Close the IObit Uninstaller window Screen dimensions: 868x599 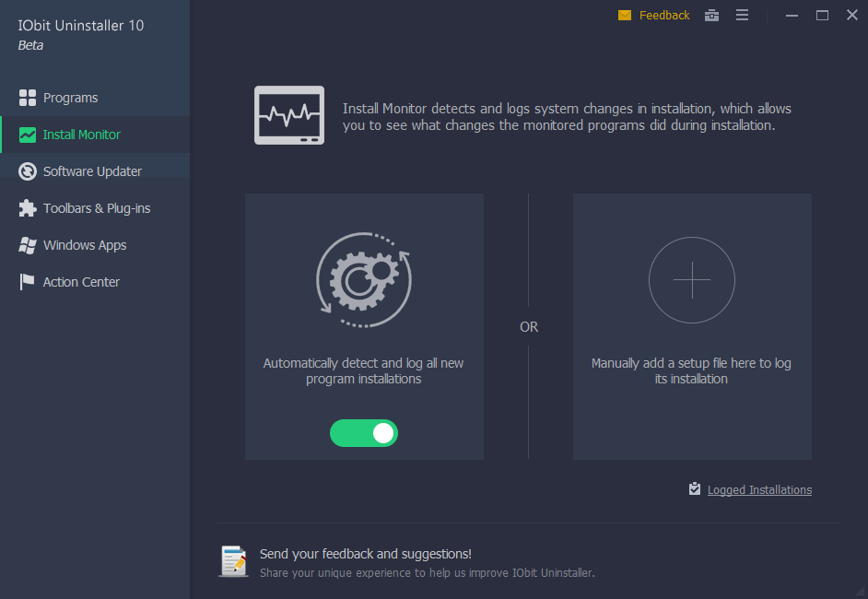[x=852, y=15]
